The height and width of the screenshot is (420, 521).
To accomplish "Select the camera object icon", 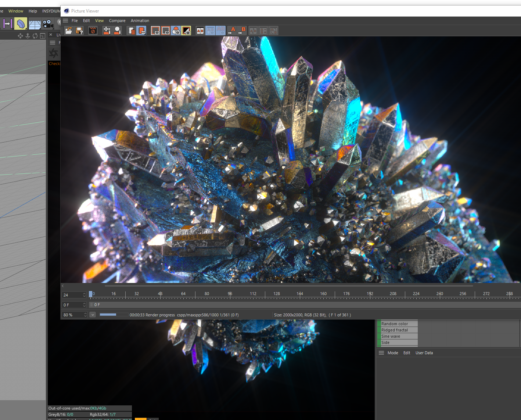I will coord(48,24).
